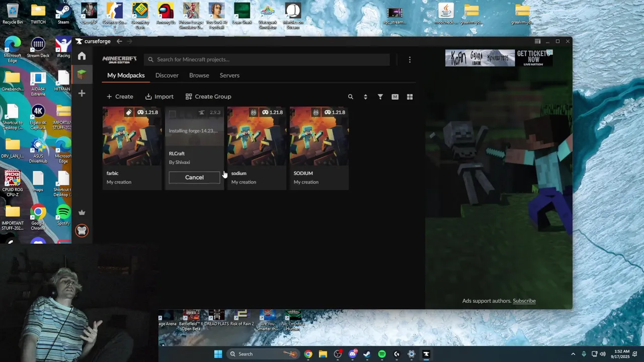The width and height of the screenshot is (644, 362).
Task: Open Logitech G HUB from the taskbar
Action: (x=396, y=354)
